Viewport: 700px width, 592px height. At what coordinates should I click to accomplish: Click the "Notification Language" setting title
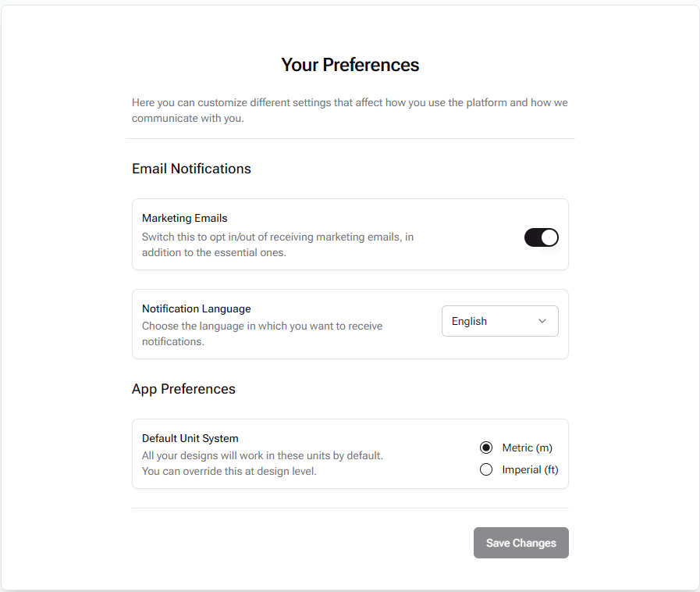click(196, 308)
